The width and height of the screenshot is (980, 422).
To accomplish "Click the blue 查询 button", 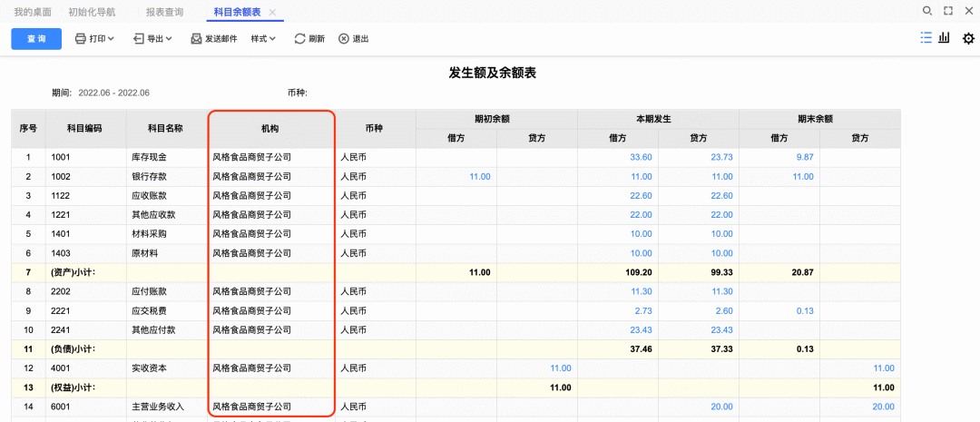I will click(36, 39).
